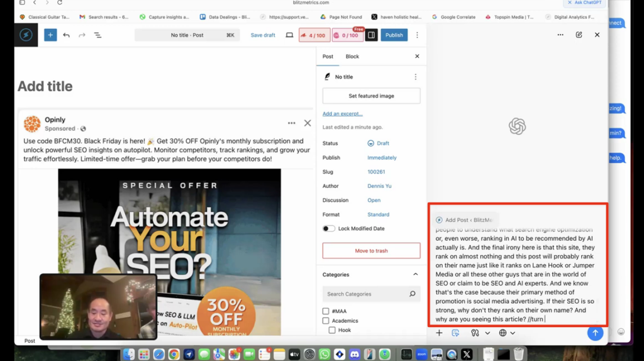This screenshot has height=361, width=644.
Task: Click the blue block inserter plus button
Action: 50,35
